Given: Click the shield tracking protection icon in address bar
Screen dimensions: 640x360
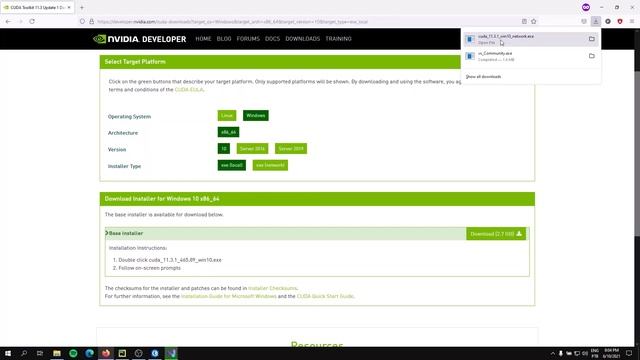Looking at the screenshot, I should pyautogui.click(x=82, y=21).
